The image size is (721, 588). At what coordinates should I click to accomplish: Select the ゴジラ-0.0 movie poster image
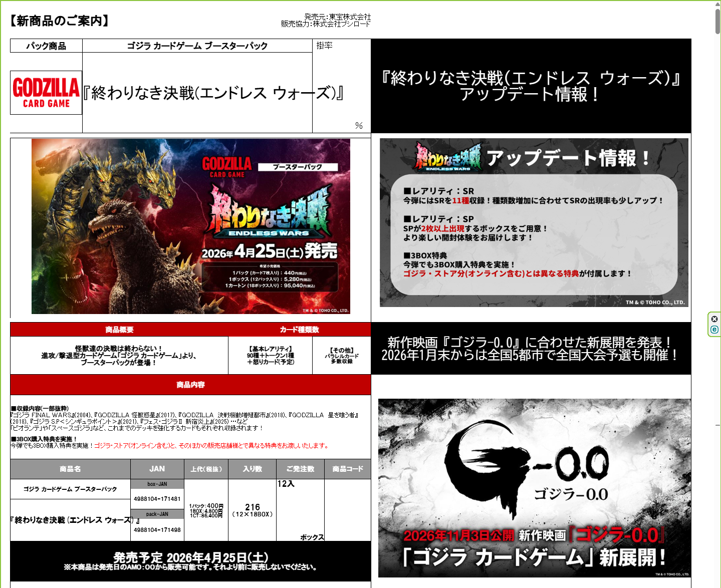534,488
